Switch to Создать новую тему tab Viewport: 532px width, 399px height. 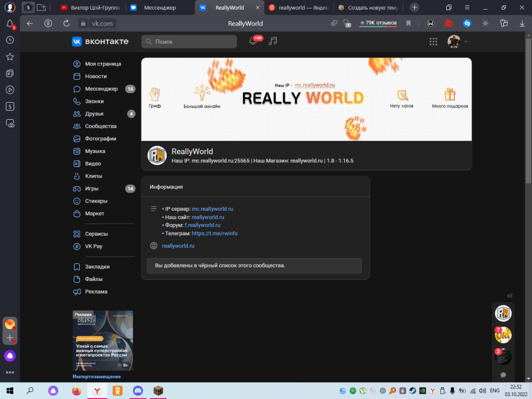pyautogui.click(x=369, y=7)
